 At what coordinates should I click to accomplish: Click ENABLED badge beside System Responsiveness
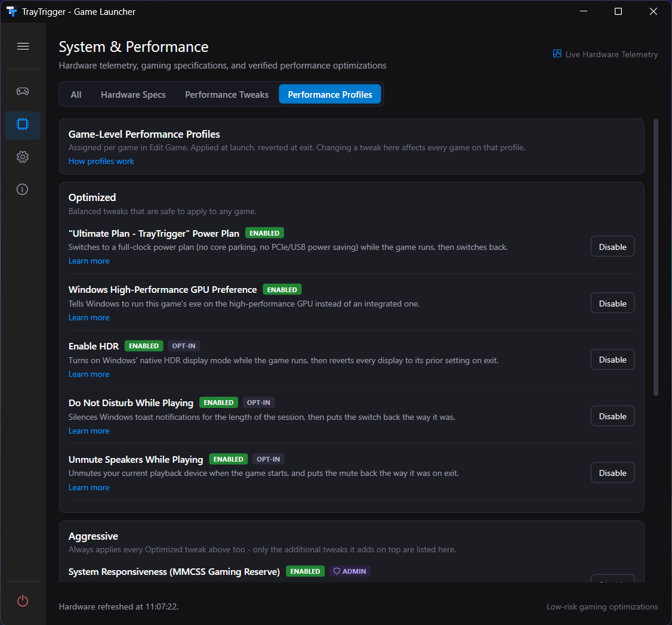click(x=305, y=571)
